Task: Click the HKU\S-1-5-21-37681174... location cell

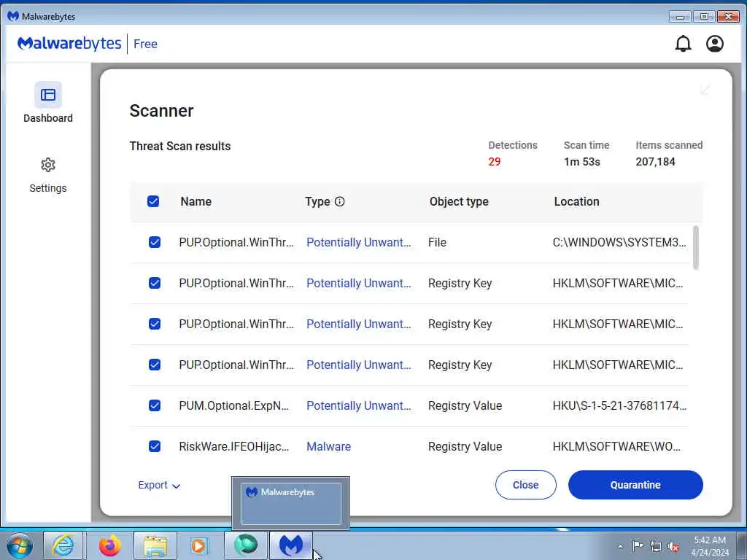Action: 619,405
